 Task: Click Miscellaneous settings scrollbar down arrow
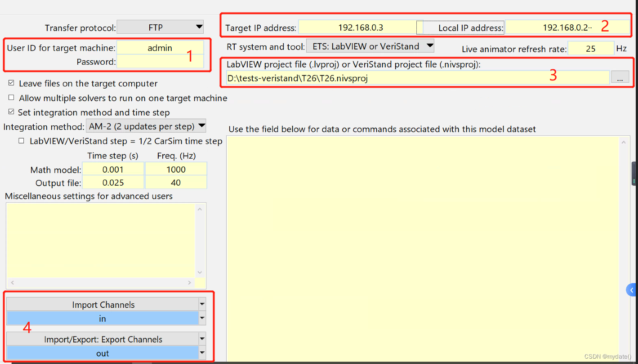point(201,273)
